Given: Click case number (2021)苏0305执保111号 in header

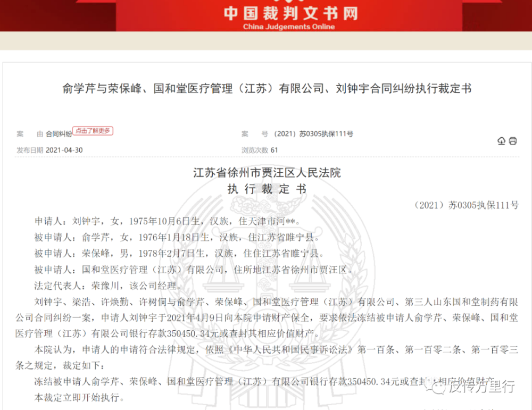Looking at the screenshot, I should tap(314, 134).
